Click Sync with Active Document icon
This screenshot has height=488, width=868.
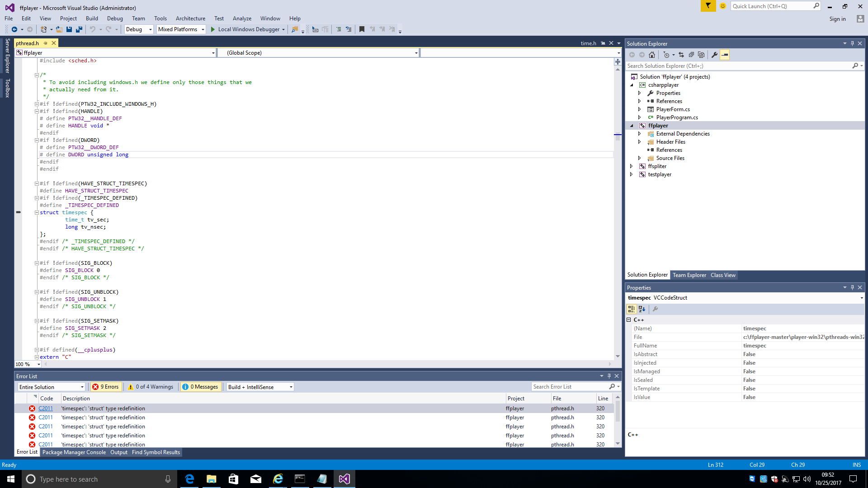coord(681,55)
